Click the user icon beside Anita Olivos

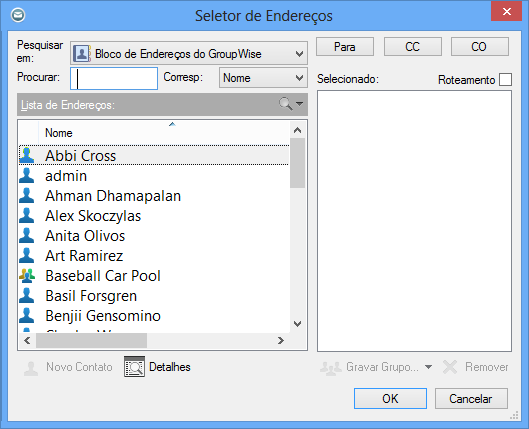[x=27, y=236]
